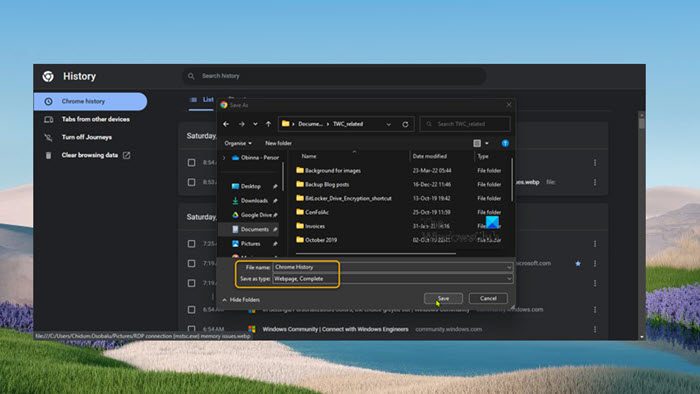Open Clear browsing data

coord(91,155)
